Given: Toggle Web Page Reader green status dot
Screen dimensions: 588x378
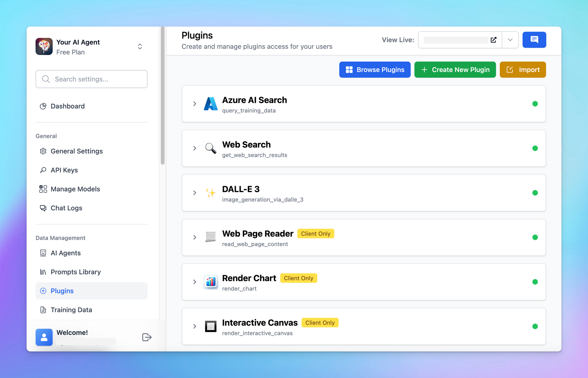Looking at the screenshot, I should (535, 237).
